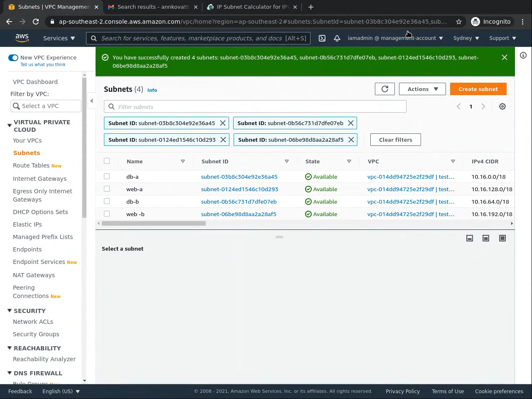Viewport: 532px width, 399px height.
Task: Refresh the subnets list
Action: click(x=385, y=89)
